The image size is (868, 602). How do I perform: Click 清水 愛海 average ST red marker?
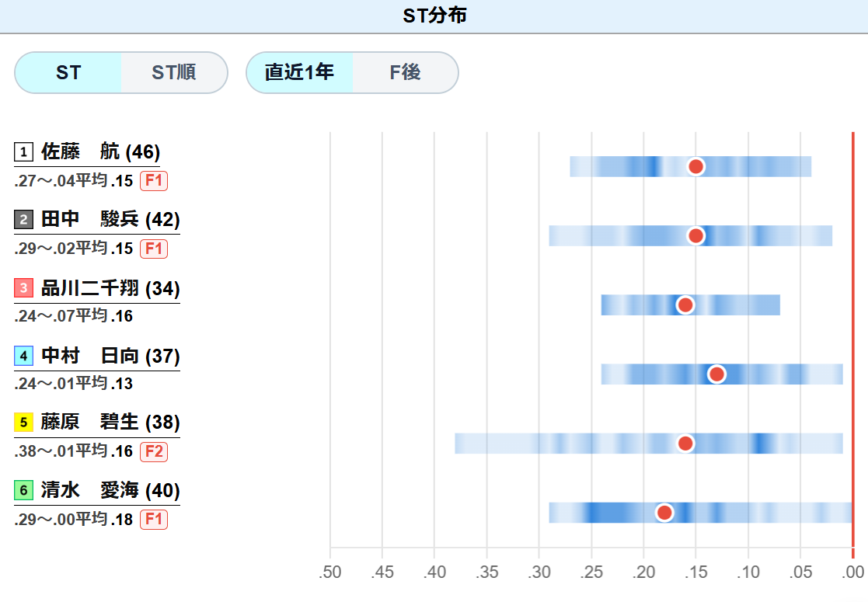coord(664,513)
